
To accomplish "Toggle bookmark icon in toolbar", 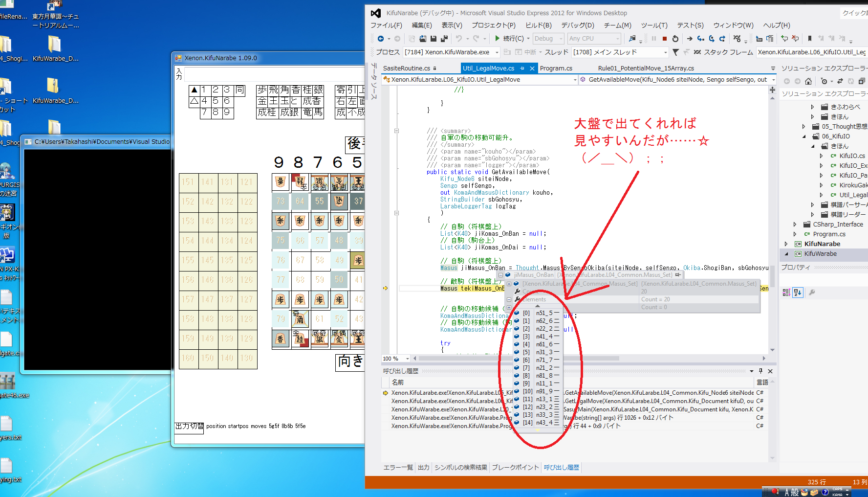I will click(810, 39).
